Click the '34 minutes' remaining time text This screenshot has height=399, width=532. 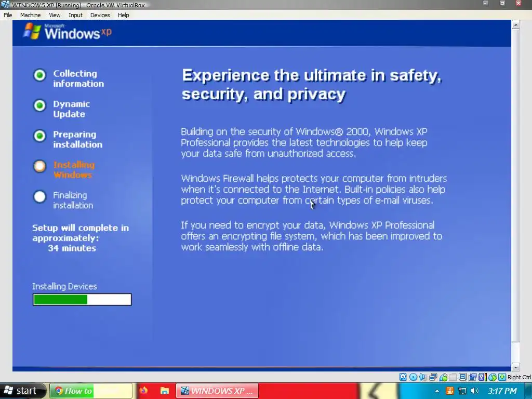point(72,248)
